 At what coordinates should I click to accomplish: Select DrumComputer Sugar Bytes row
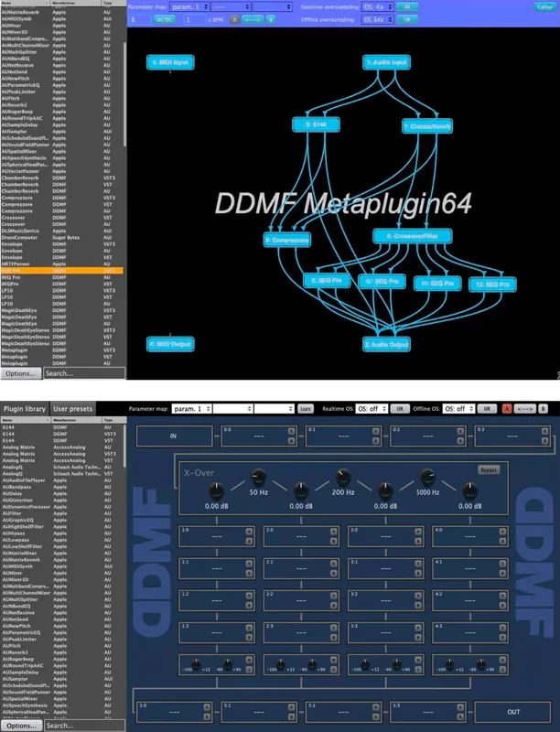pyautogui.click(x=62, y=238)
